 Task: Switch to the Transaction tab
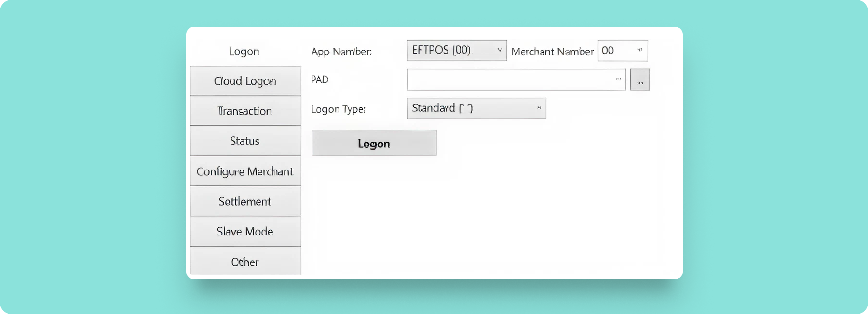point(245,111)
